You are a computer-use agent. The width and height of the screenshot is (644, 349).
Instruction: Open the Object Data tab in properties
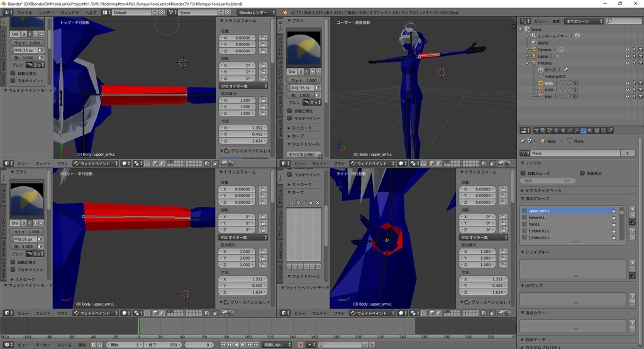point(583,131)
